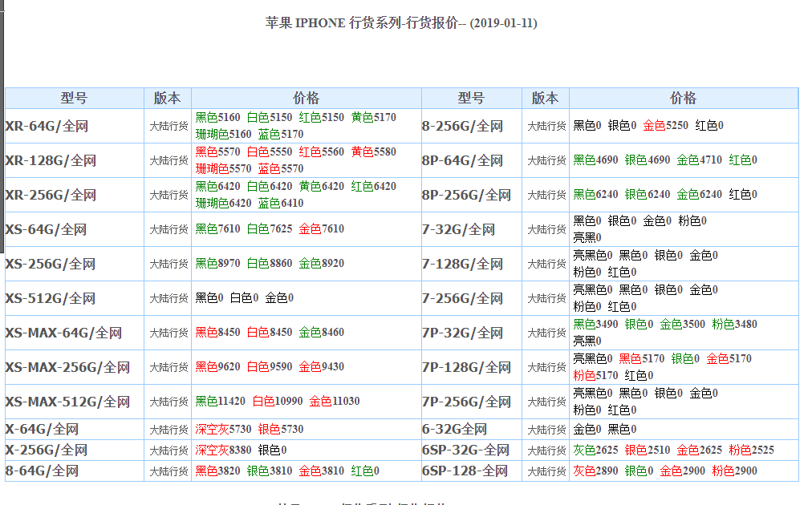Viewport: 812px width, 505px height.
Task: Click price 银色5730 in X-64G row
Action: (x=281, y=430)
